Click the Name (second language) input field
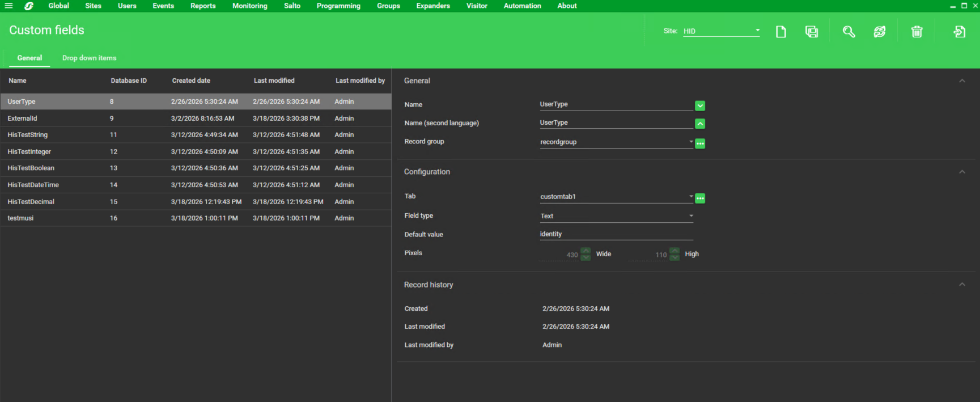This screenshot has width=980, height=402. pos(617,122)
